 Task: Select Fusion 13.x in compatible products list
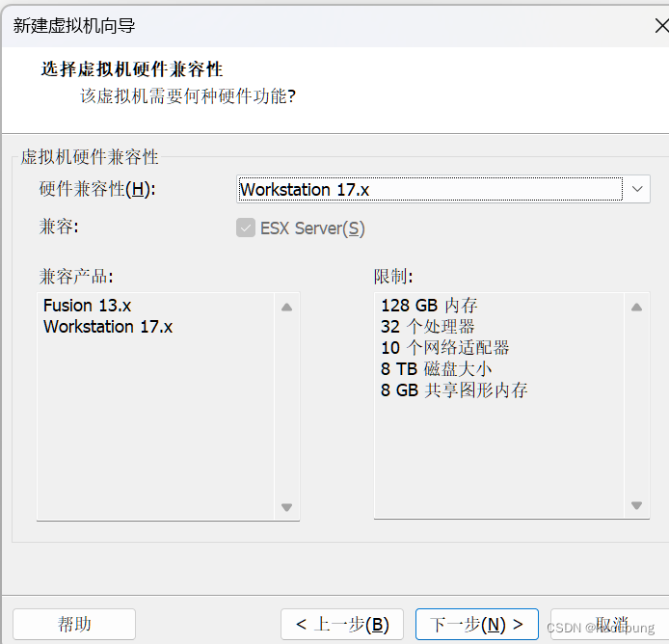pyautogui.click(x=88, y=306)
